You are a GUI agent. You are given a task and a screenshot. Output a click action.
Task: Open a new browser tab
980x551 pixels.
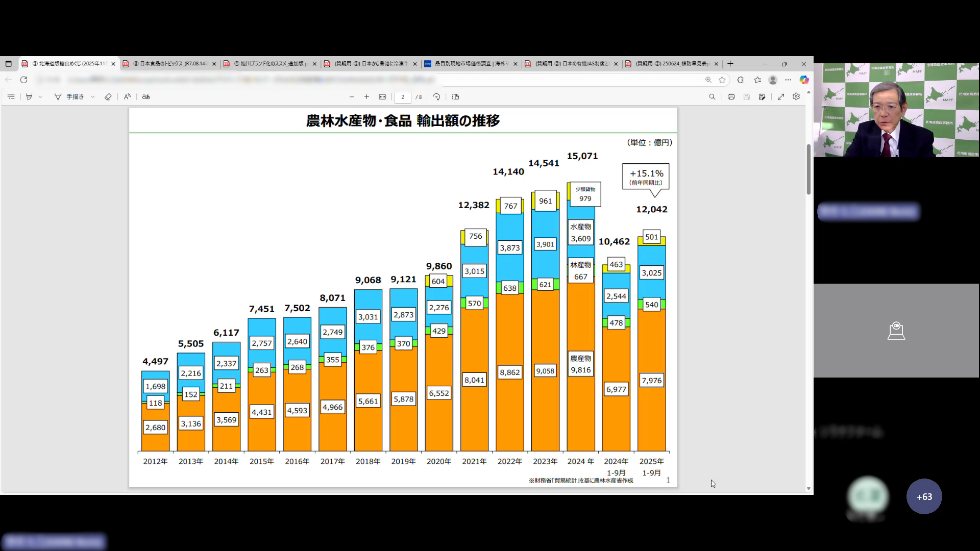coord(730,64)
